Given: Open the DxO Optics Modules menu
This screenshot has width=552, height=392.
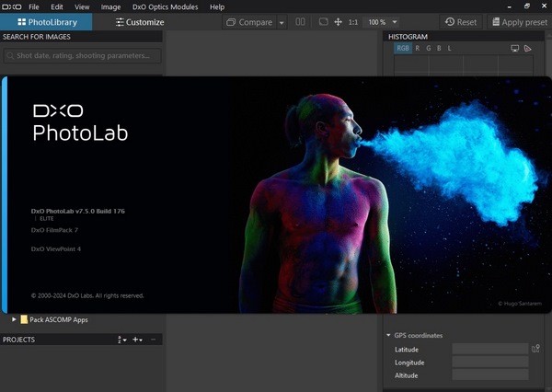Looking at the screenshot, I should [x=165, y=6].
